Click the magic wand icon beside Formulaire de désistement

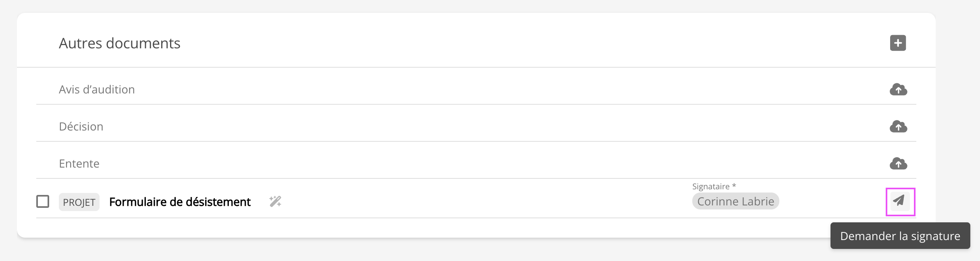275,201
